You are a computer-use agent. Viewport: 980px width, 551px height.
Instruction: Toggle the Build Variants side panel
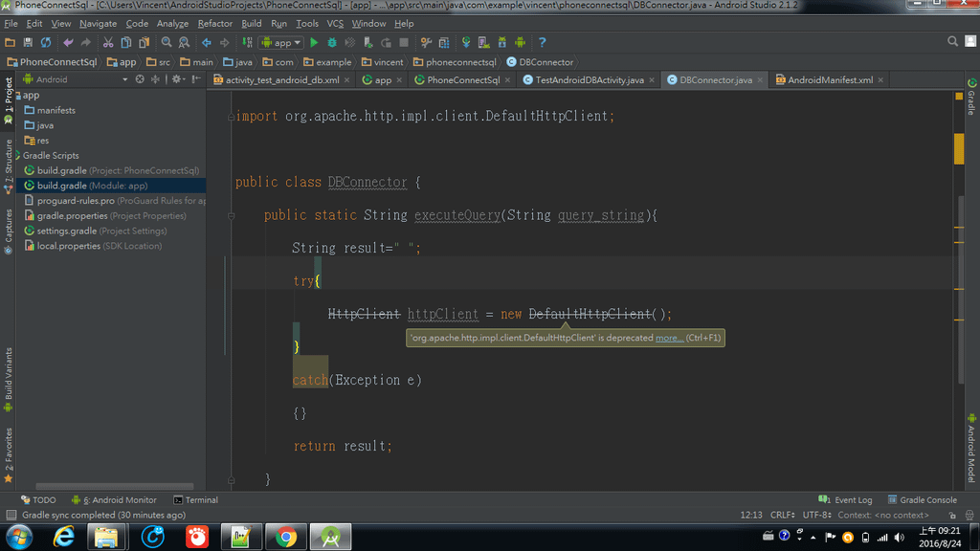click(x=8, y=380)
